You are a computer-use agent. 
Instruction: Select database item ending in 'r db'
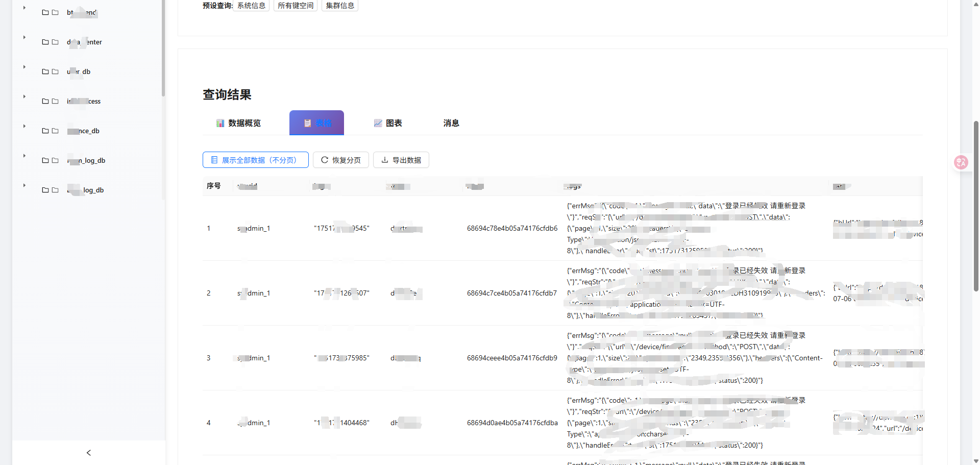pyautogui.click(x=79, y=71)
